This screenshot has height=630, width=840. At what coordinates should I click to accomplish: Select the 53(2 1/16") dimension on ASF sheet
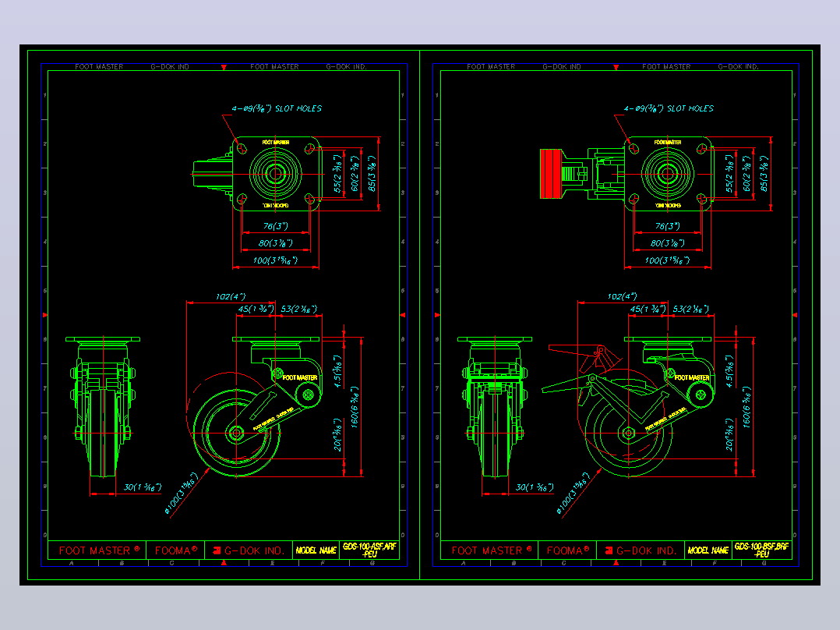tap(299, 309)
